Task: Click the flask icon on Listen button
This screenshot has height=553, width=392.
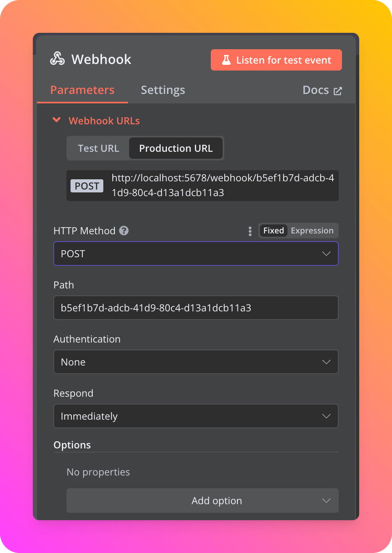Action: point(226,60)
